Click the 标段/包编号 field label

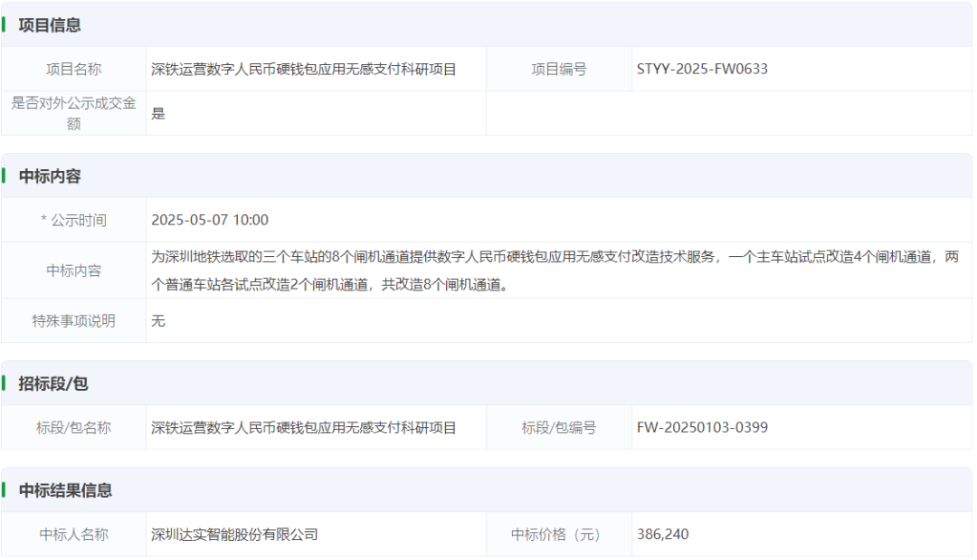tap(559, 427)
